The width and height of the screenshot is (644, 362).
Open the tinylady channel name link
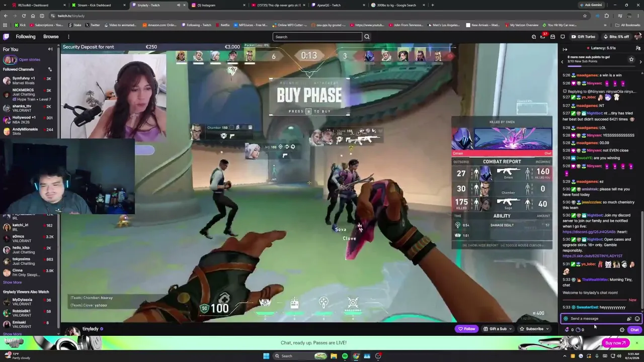pos(90,329)
